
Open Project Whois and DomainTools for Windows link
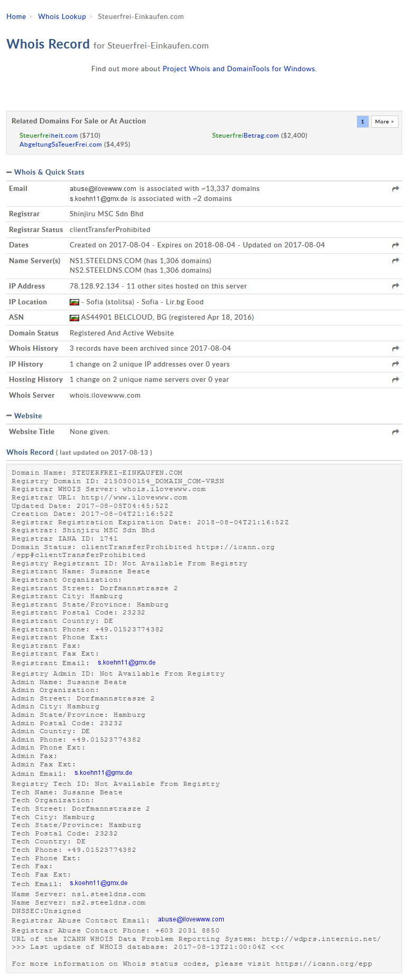click(239, 69)
